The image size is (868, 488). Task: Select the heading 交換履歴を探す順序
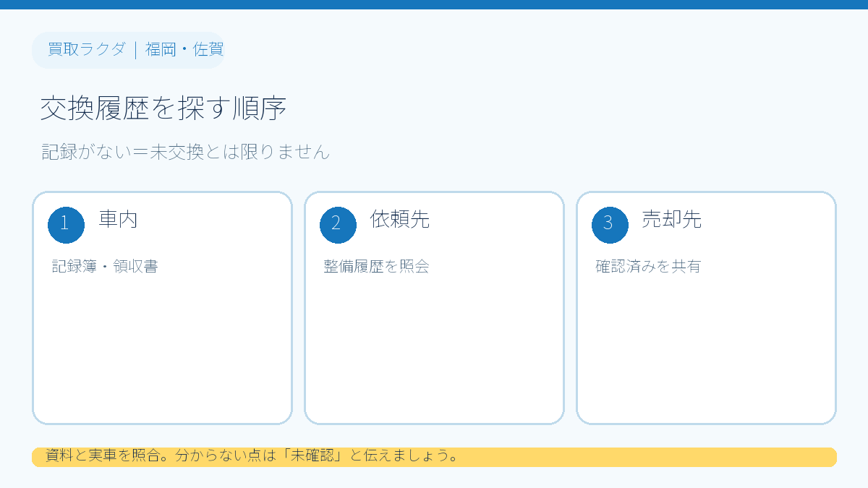(163, 109)
